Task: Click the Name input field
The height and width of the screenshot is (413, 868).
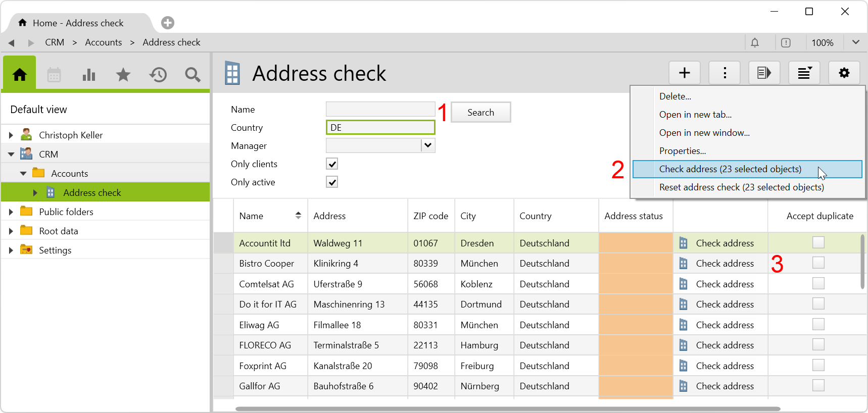Action: click(x=380, y=109)
